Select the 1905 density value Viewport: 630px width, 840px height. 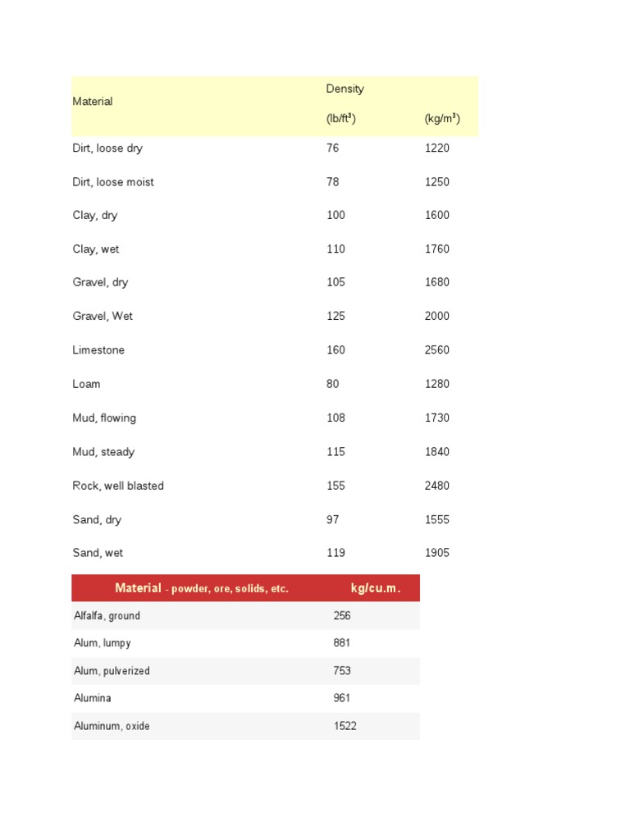[x=436, y=553]
